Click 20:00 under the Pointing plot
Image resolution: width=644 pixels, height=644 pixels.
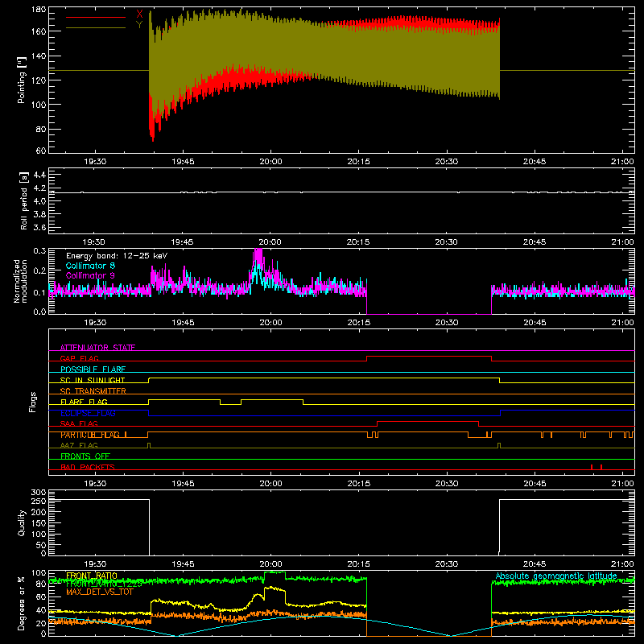[x=270, y=162]
